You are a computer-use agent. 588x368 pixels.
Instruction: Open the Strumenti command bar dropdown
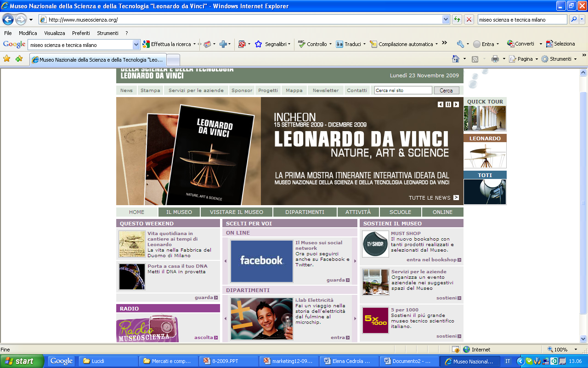pyautogui.click(x=559, y=59)
